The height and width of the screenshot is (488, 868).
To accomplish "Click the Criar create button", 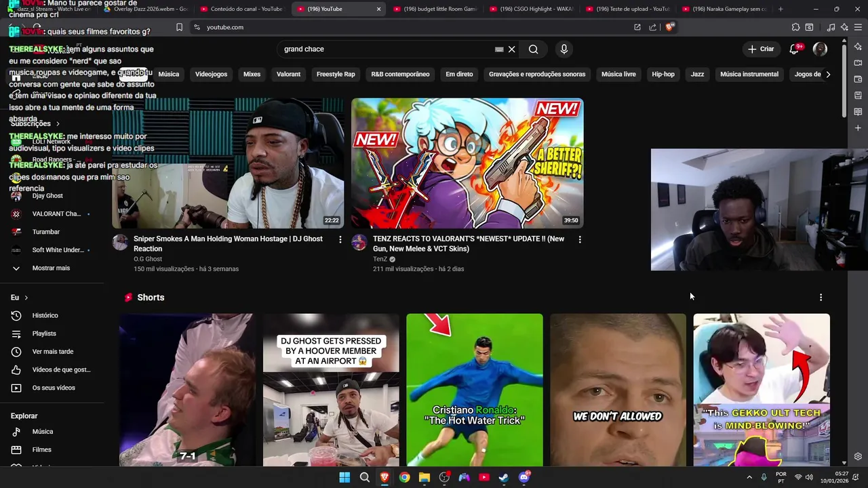I will coord(761,49).
